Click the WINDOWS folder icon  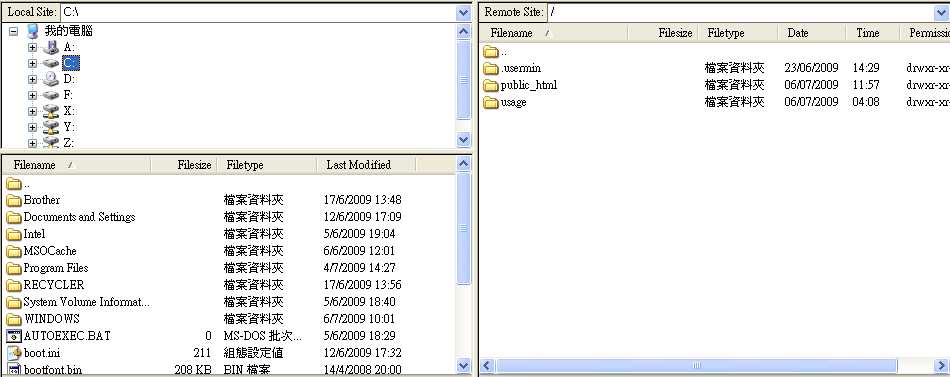pos(14,319)
